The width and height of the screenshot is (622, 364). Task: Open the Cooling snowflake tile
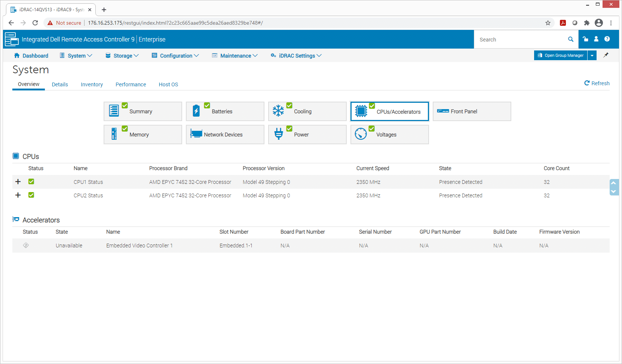[x=307, y=111]
